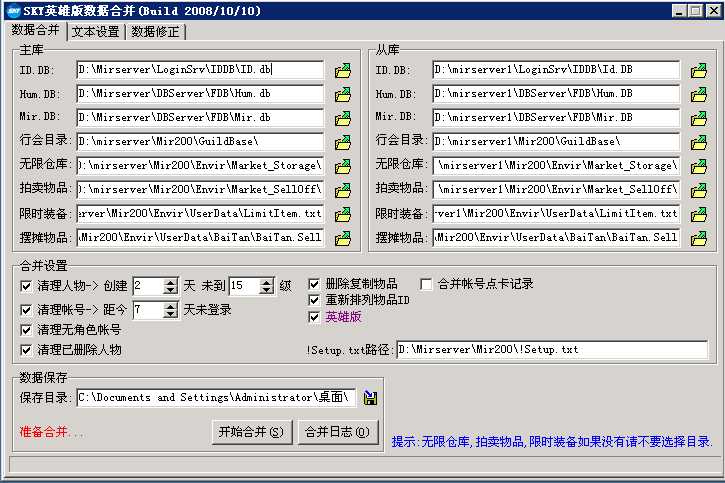Image resolution: width=725 pixels, height=483 pixels.
Task: Click browse icon for slave ID.DB
Action: [699, 71]
